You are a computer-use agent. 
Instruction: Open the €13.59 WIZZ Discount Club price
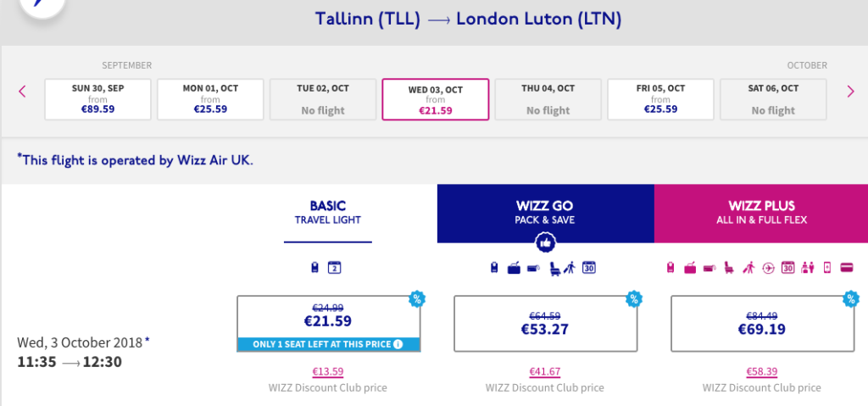click(326, 371)
